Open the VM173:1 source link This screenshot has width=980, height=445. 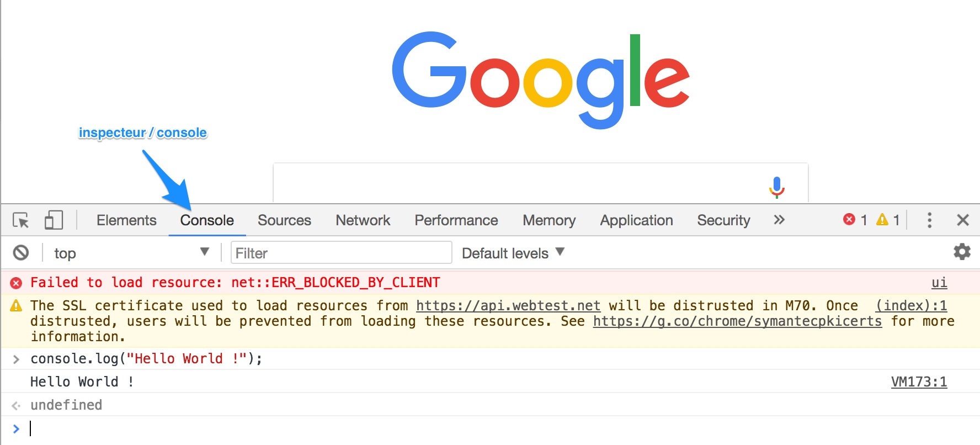[x=919, y=382]
